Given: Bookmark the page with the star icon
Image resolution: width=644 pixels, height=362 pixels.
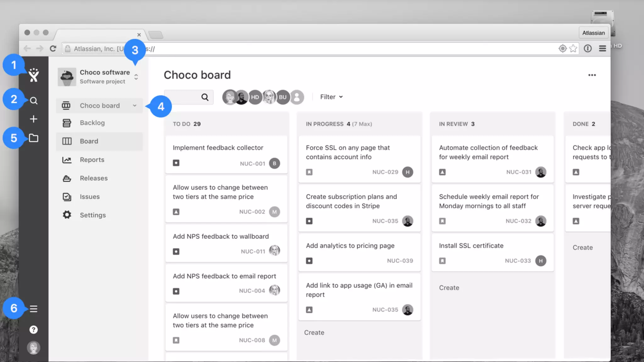Looking at the screenshot, I should (573, 48).
